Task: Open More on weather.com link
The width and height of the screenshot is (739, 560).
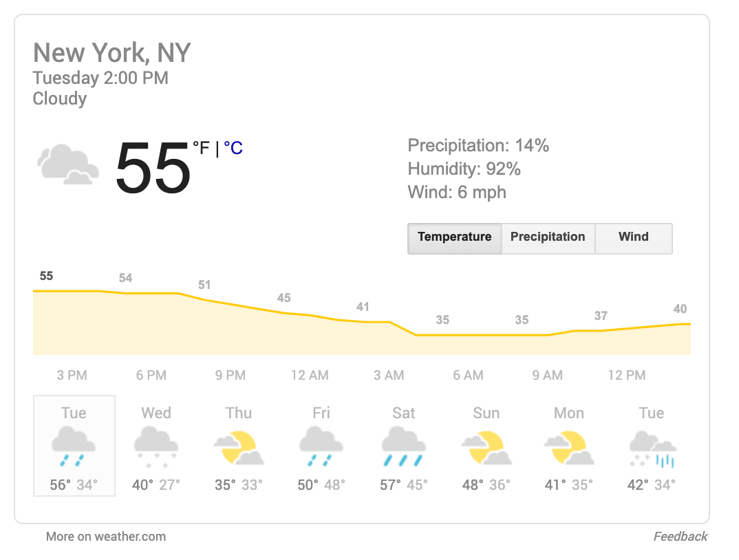Action: click(x=105, y=537)
